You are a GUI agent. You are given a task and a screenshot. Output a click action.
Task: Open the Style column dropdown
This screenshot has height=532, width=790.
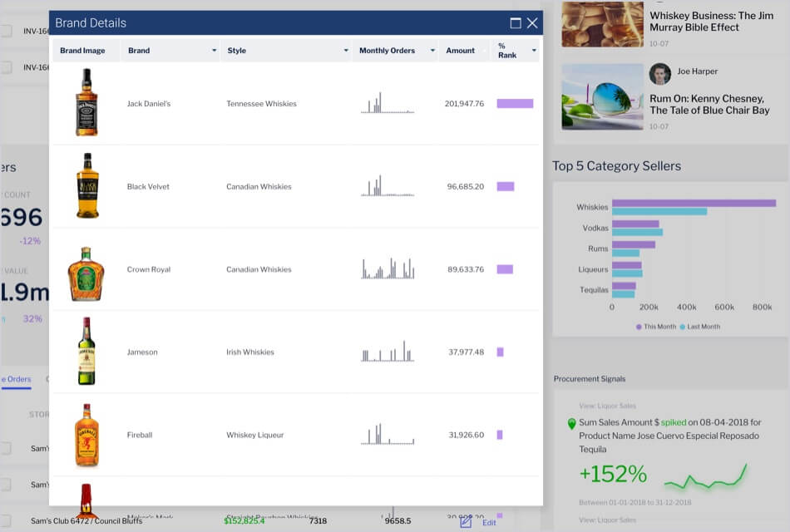pyautogui.click(x=345, y=51)
